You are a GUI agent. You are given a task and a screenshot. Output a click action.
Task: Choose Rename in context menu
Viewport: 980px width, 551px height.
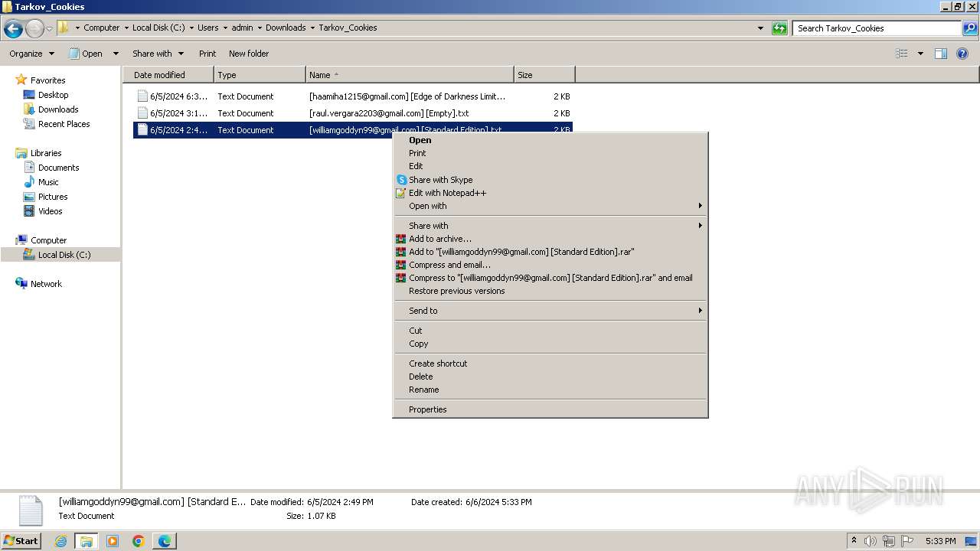(x=550, y=390)
